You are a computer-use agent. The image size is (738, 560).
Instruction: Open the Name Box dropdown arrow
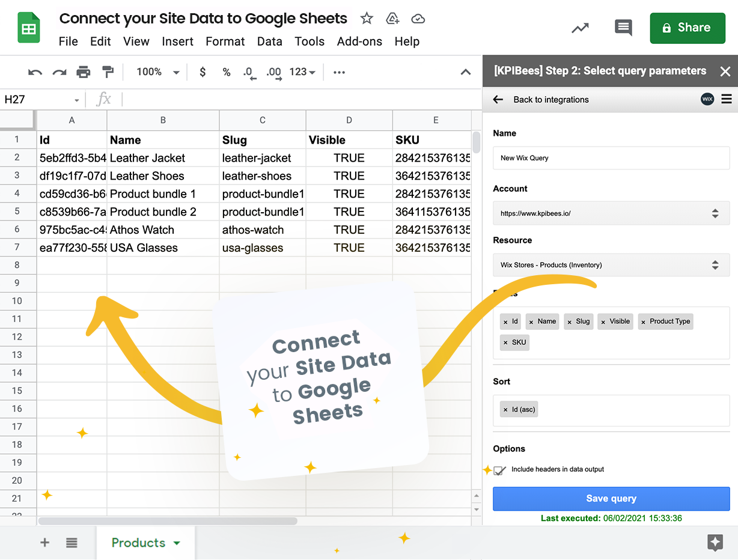tap(77, 100)
